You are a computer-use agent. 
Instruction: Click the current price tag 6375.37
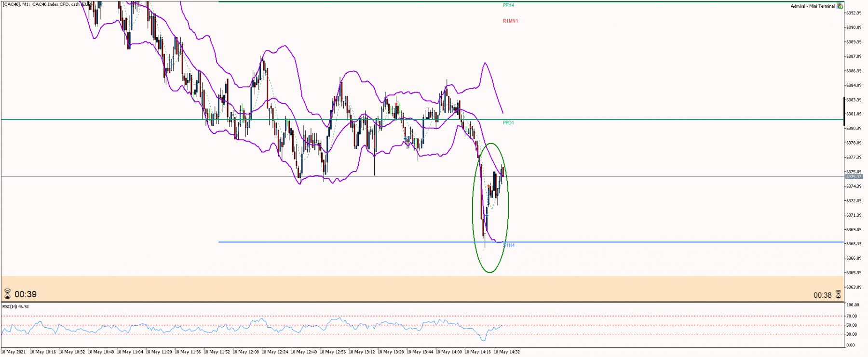click(x=854, y=177)
